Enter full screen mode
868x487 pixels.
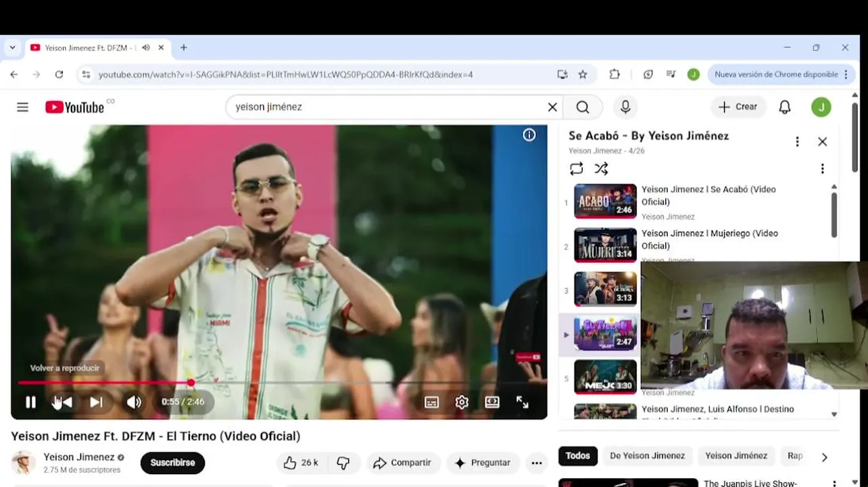(x=523, y=402)
